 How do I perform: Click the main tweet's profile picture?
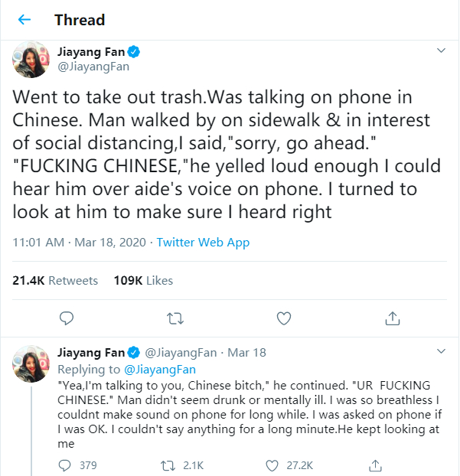click(x=31, y=59)
